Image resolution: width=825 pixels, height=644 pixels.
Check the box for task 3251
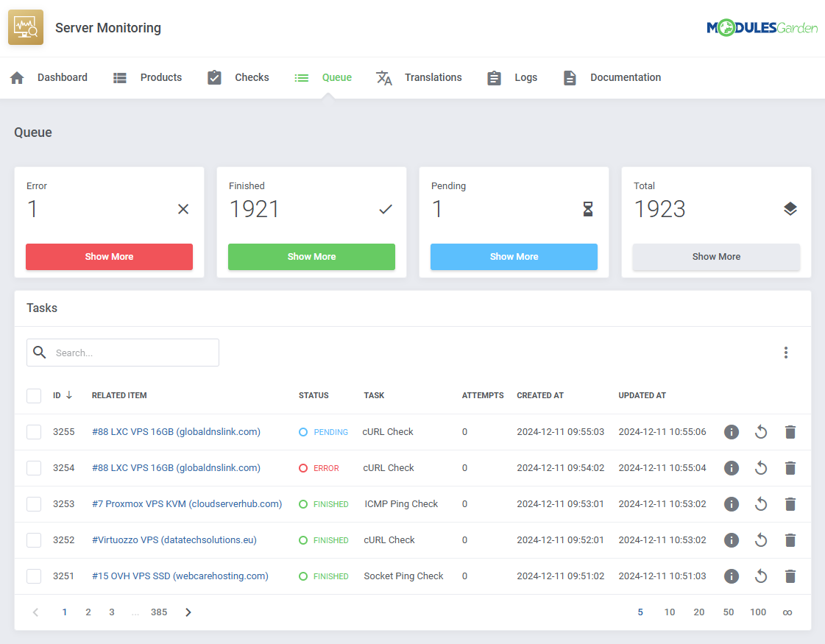[x=34, y=576]
